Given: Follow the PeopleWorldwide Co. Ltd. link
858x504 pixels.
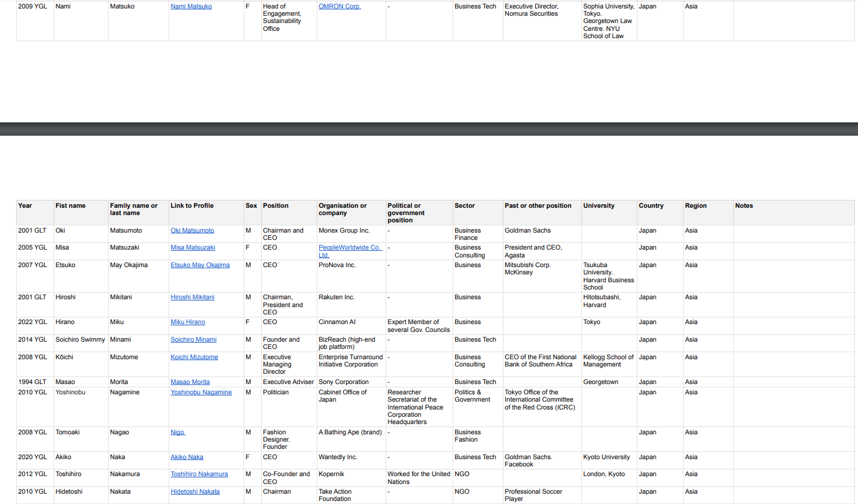Looking at the screenshot, I should (350, 251).
